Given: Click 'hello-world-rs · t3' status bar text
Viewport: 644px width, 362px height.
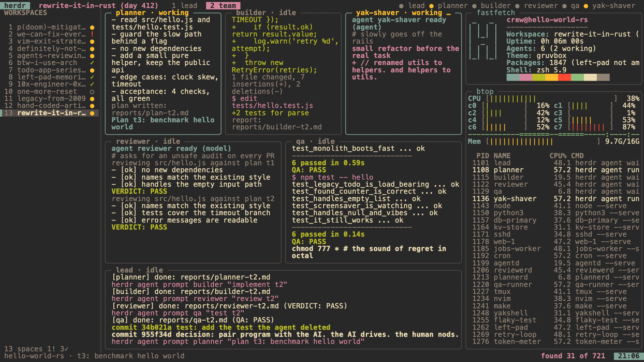Looking at the screenshot, I should (94, 356).
